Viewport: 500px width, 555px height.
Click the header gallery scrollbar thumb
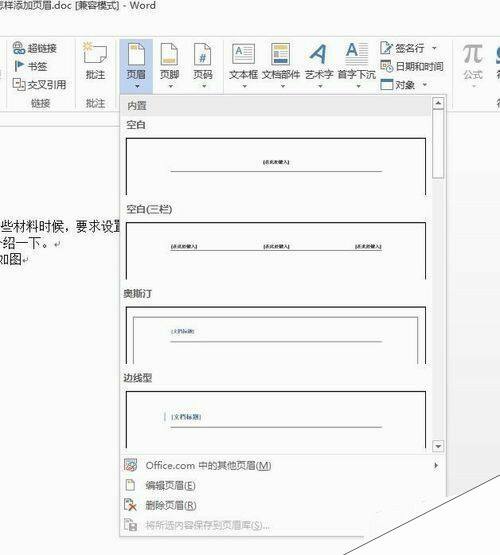coord(438,144)
